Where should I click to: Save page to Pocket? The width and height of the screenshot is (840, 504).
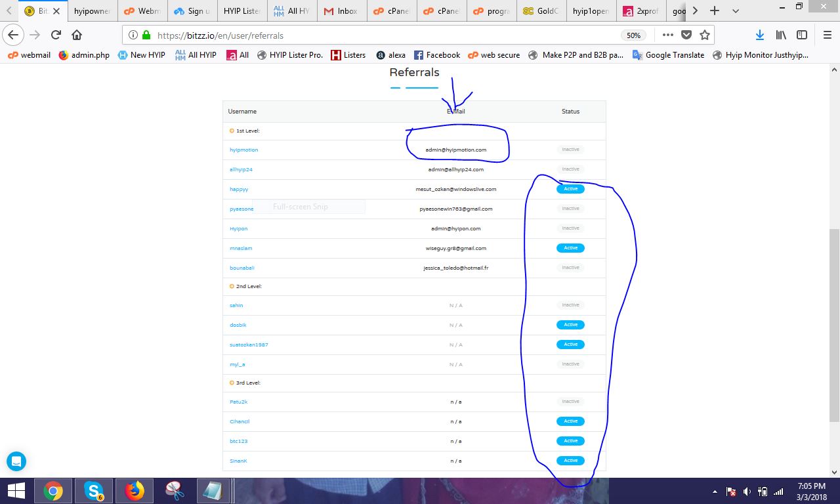(x=686, y=35)
